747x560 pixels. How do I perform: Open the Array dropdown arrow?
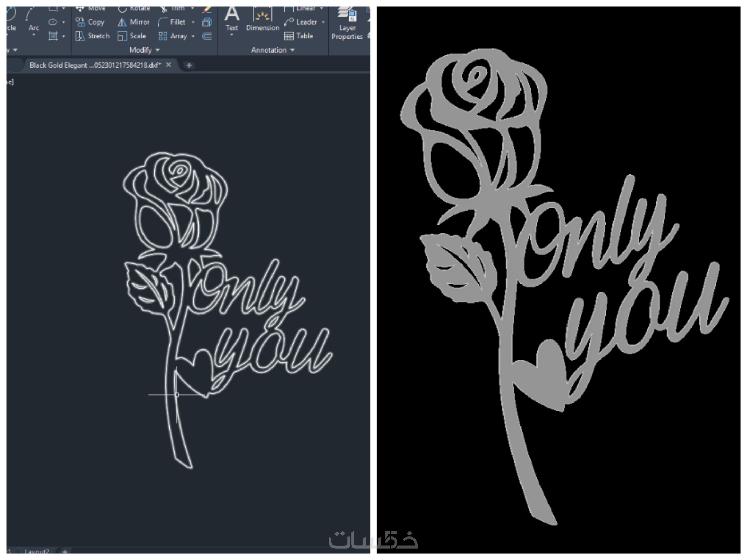pos(193,36)
